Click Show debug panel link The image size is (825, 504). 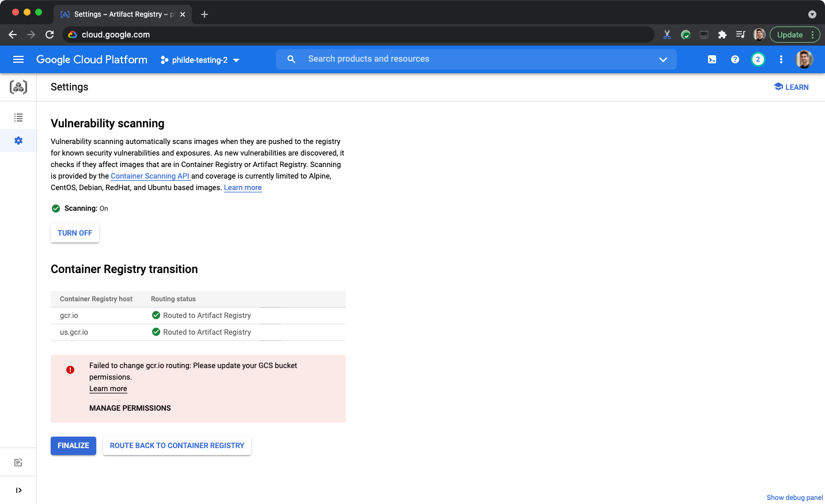pos(794,498)
